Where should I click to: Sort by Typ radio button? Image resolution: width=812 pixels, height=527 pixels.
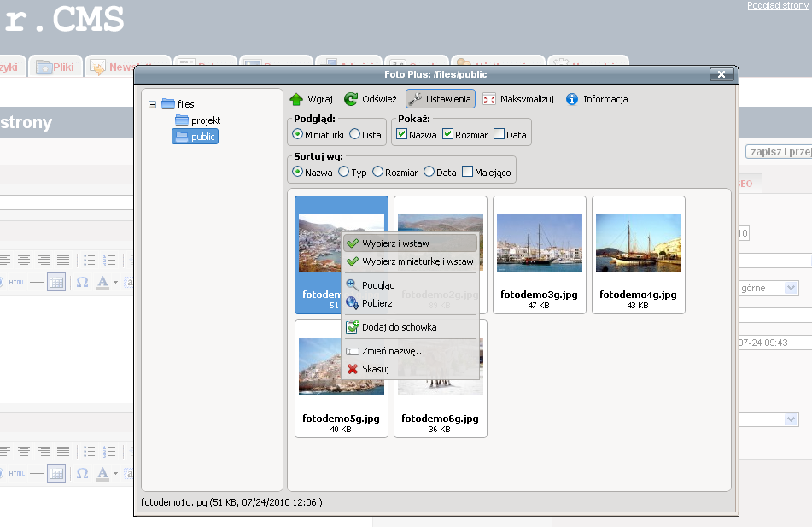coord(344,172)
